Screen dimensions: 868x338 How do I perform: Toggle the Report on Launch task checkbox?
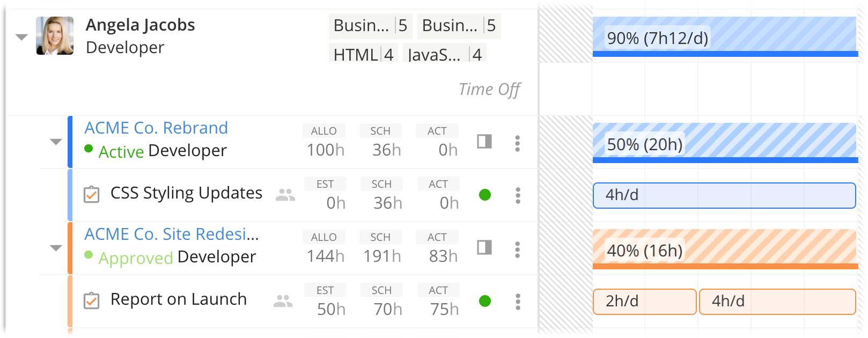[92, 300]
